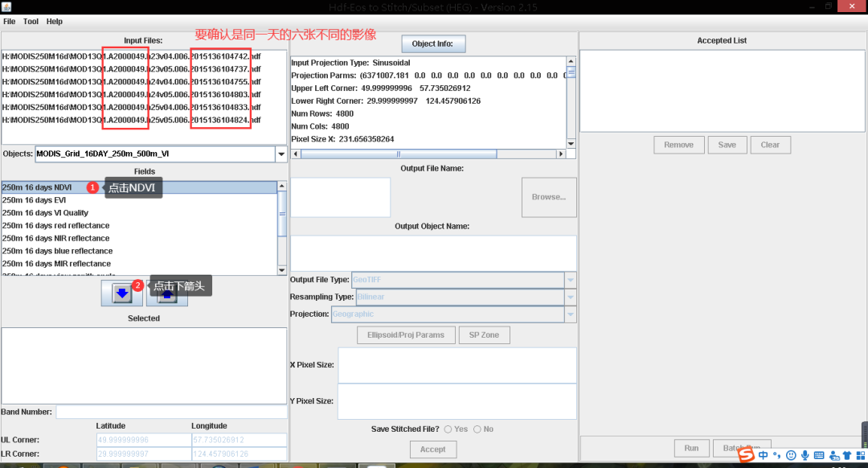The width and height of the screenshot is (868, 468).
Task: Click the Sogou user account icon
Action: (x=833, y=455)
